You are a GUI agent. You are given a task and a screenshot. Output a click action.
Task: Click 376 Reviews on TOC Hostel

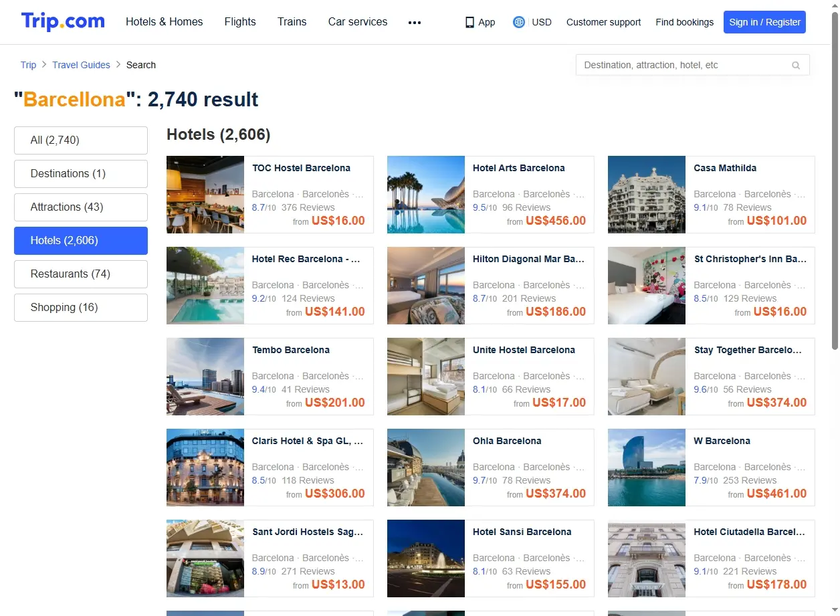(308, 207)
